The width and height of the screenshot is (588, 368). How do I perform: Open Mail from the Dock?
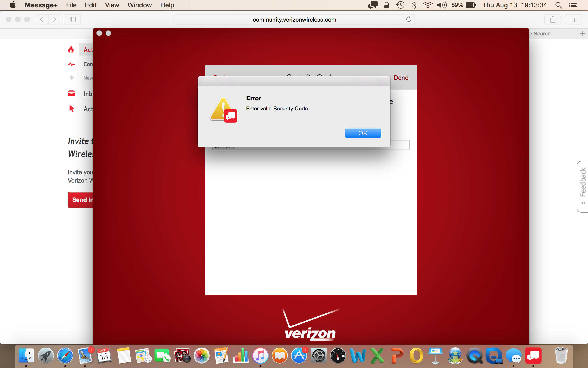point(85,356)
